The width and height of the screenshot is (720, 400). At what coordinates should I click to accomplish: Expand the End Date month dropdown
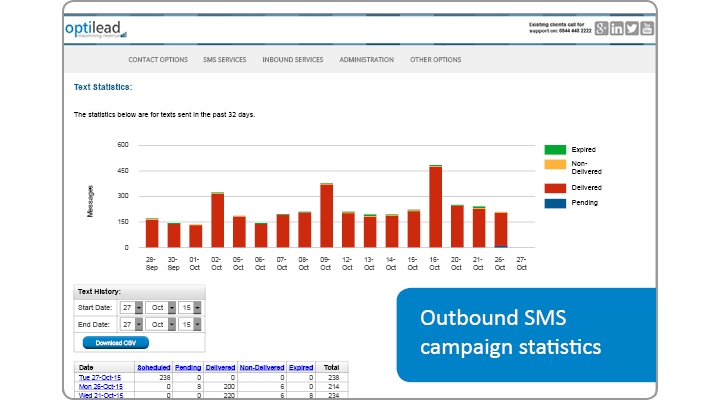click(172, 324)
